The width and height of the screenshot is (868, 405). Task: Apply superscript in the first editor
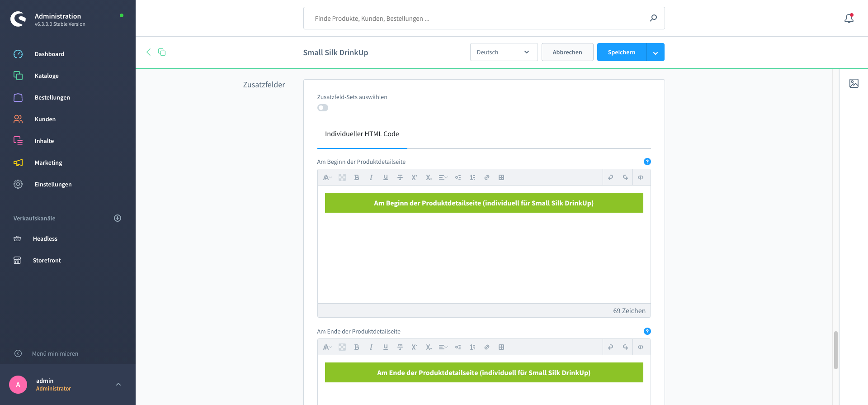tap(415, 177)
